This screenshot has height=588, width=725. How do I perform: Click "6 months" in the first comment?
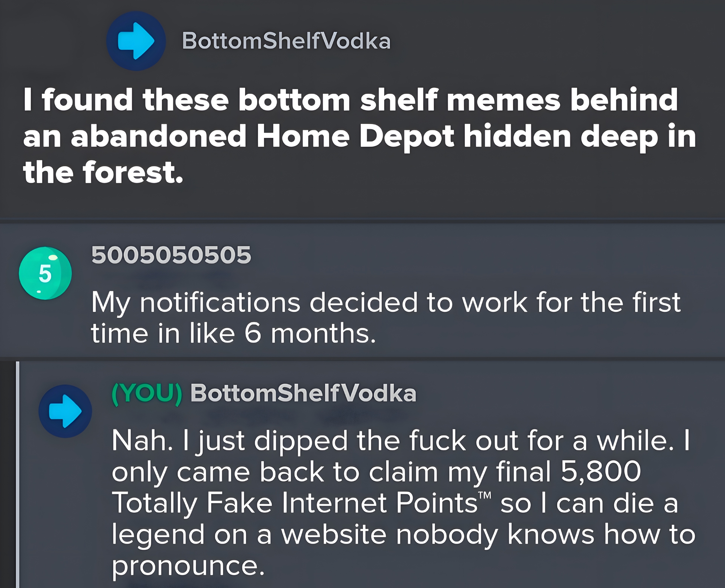click(x=310, y=334)
